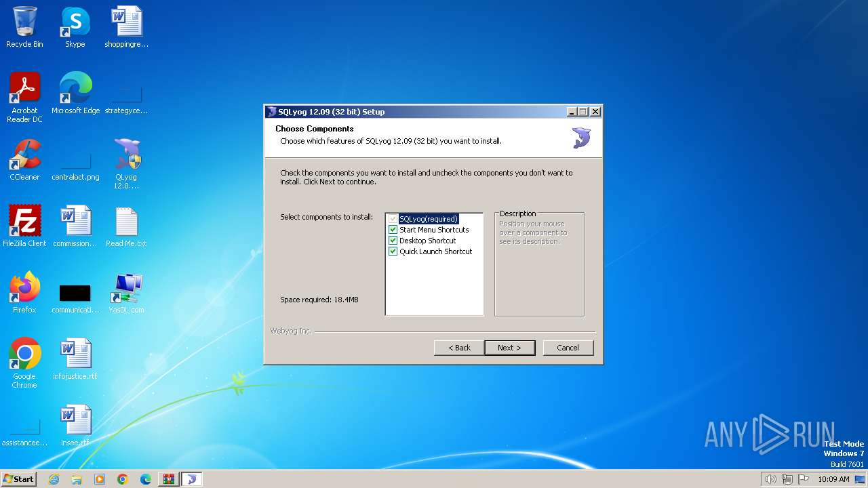Cancel the SQLyog installation

click(568, 348)
